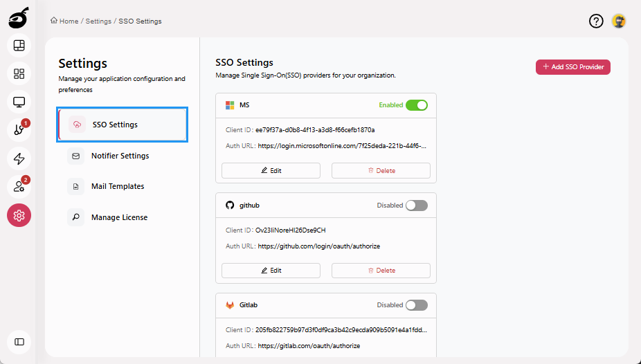641x364 pixels.
Task: Enable the Gitlab provider toggle
Action: [417, 305]
